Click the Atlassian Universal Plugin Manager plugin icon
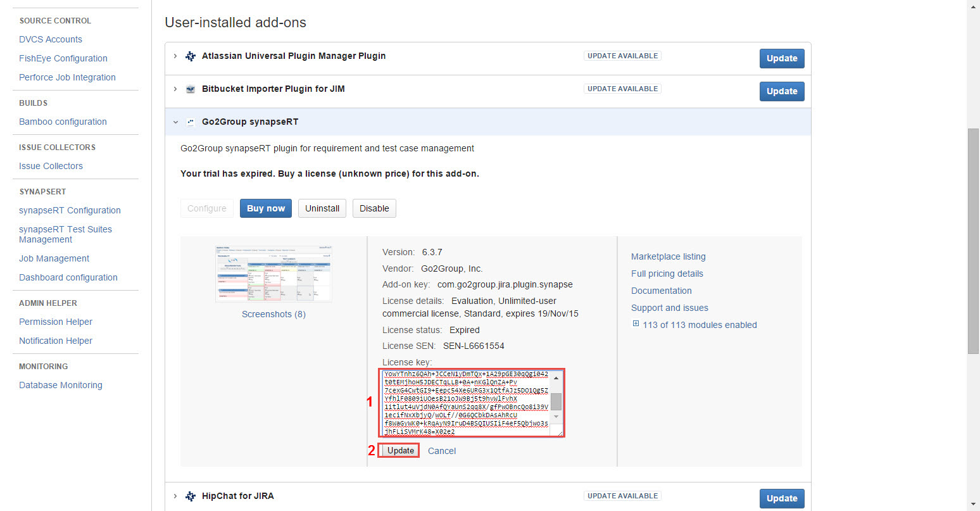The width and height of the screenshot is (980, 511). pyautogui.click(x=190, y=56)
